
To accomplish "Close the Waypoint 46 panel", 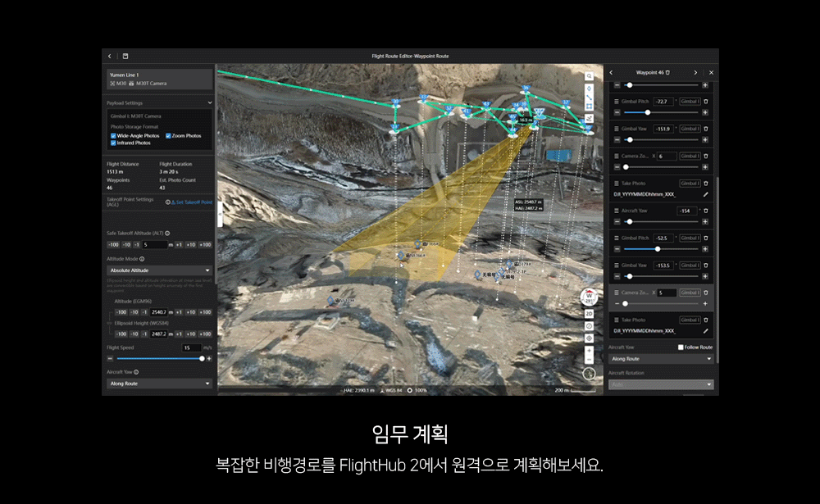I will (x=711, y=73).
